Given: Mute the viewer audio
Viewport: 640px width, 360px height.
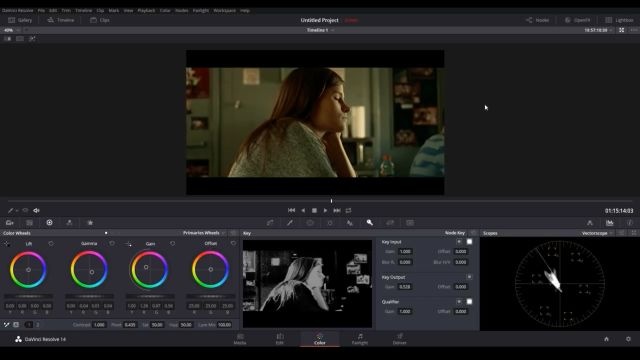Looking at the screenshot, I should (x=36, y=210).
